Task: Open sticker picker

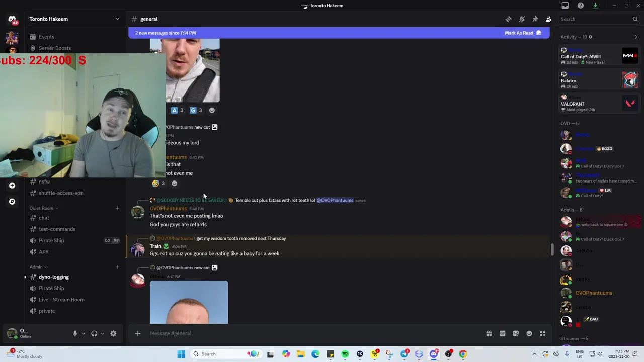Action: 516,333
